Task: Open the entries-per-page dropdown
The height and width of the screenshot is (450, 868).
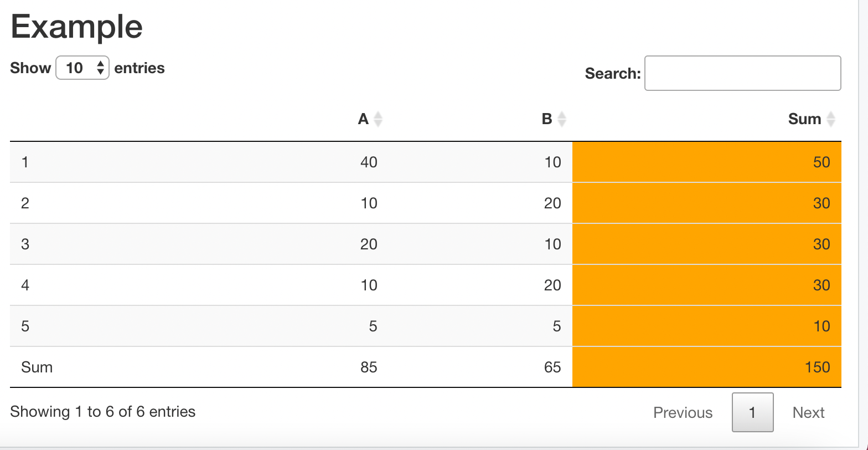Action: point(82,68)
